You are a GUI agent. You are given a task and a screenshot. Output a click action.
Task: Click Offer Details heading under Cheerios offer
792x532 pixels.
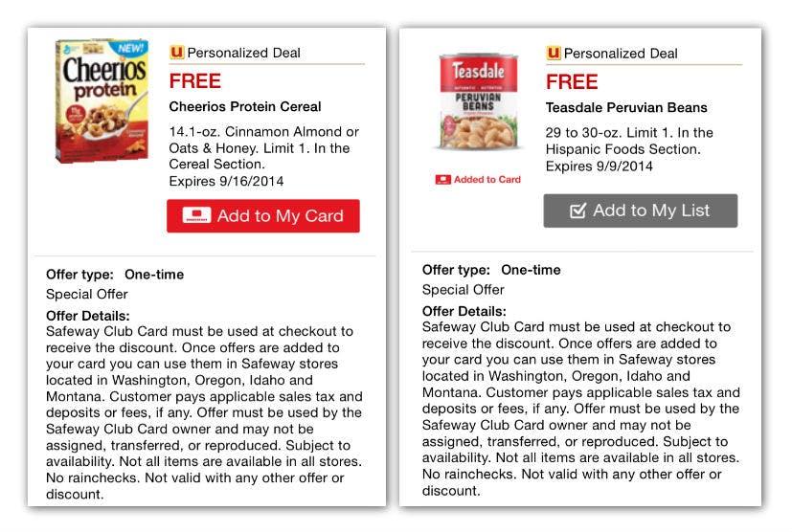88,316
